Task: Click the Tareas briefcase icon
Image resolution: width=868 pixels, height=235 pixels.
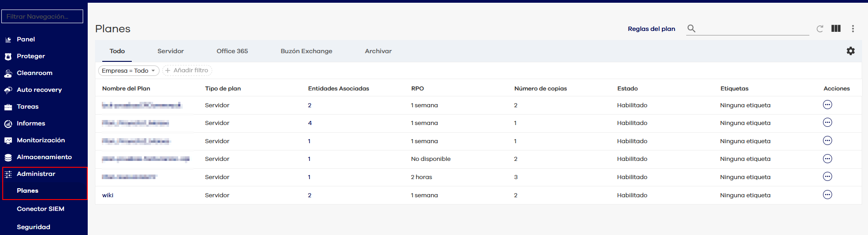Action: point(8,107)
